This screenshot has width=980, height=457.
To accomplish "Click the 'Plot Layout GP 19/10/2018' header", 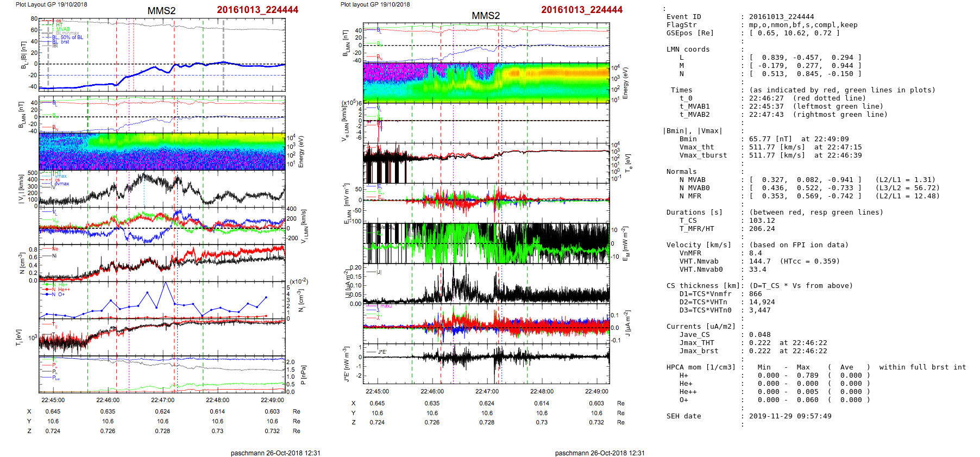I will [52, 4].
